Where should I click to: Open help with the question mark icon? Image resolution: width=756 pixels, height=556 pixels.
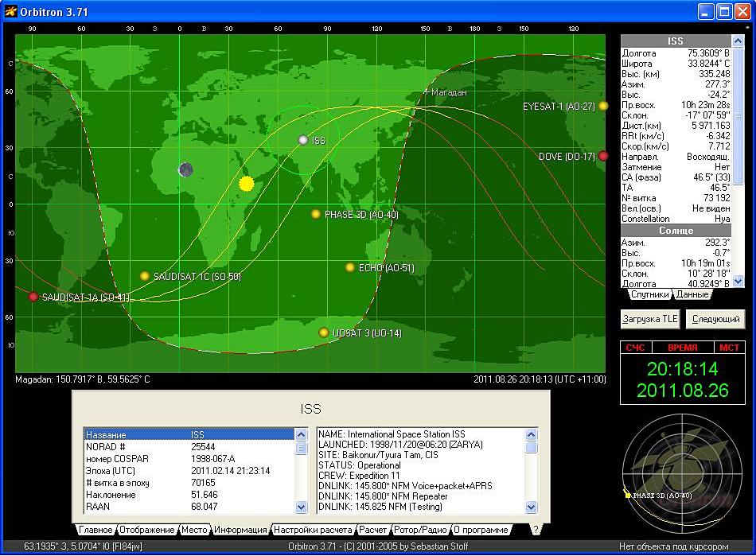pyautogui.click(x=536, y=529)
